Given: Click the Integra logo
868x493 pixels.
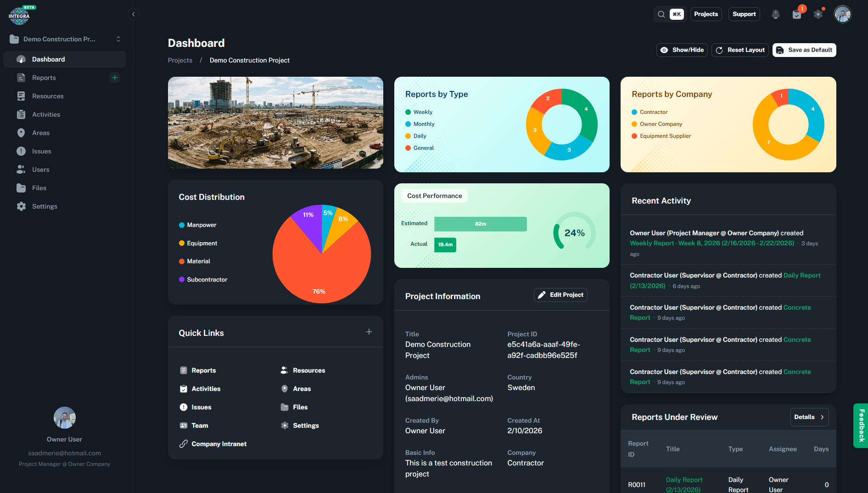Looking at the screenshot, I should 19,15.
